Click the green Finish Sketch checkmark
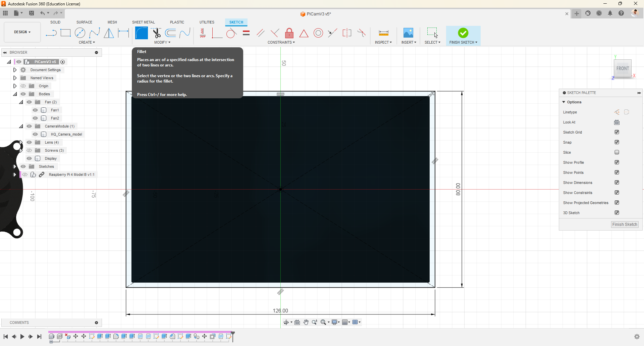This screenshot has height=346, width=644. (x=463, y=33)
